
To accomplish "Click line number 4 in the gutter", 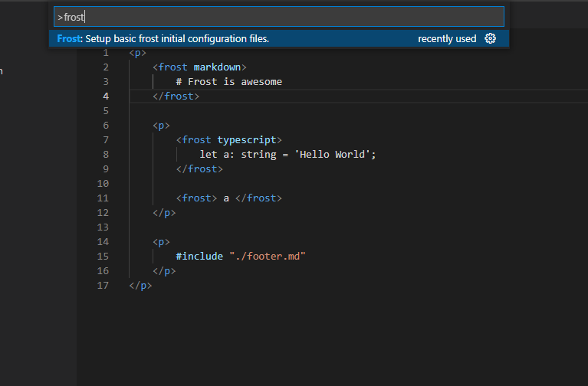I will (x=106, y=96).
